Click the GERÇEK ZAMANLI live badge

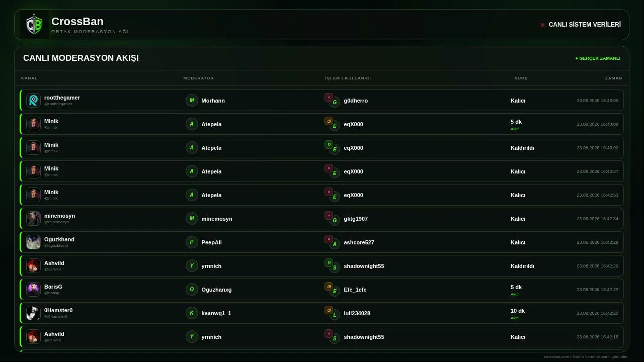[598, 58]
